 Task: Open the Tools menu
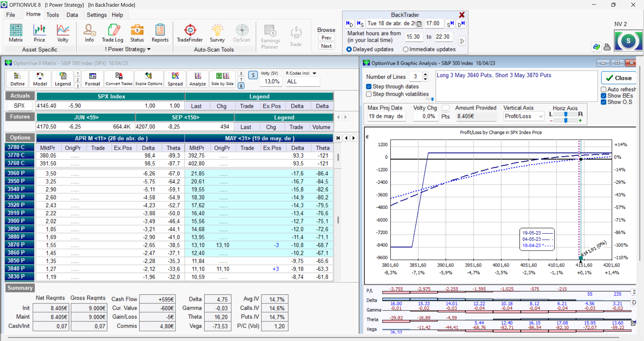[52, 15]
